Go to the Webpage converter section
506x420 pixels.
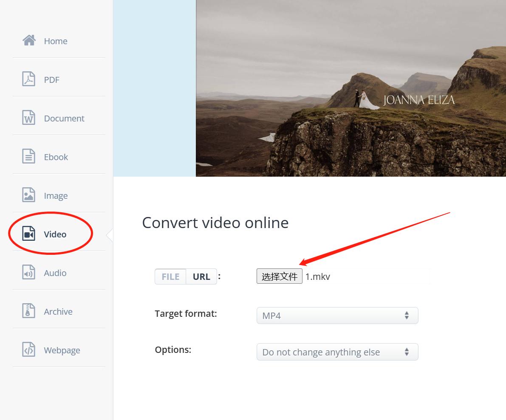[x=62, y=350]
